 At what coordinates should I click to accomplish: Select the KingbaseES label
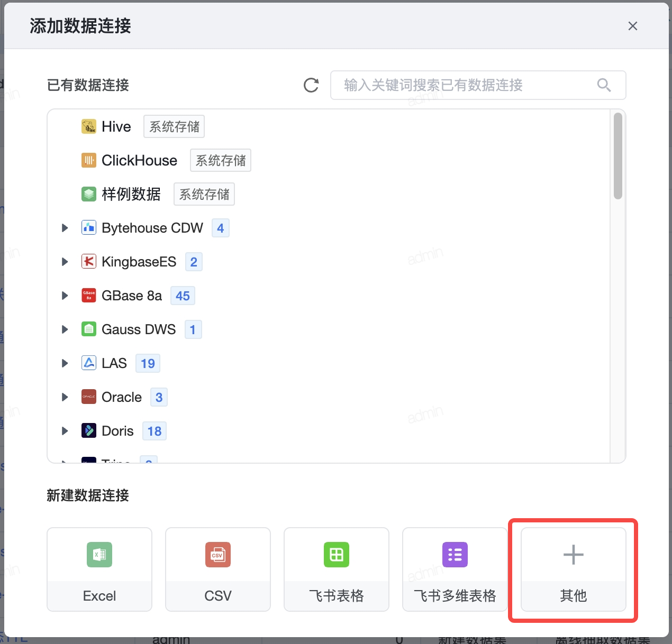point(139,262)
